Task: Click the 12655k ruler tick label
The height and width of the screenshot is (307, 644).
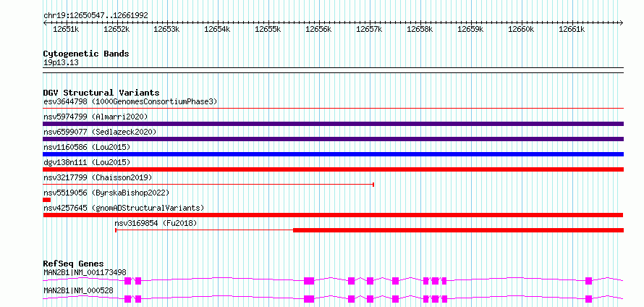Action: click(x=268, y=29)
